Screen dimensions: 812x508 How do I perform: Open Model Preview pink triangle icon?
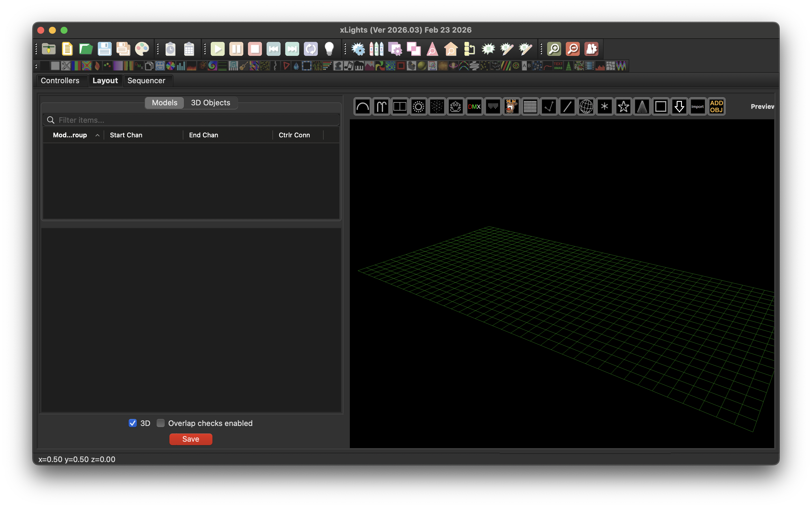point(432,49)
